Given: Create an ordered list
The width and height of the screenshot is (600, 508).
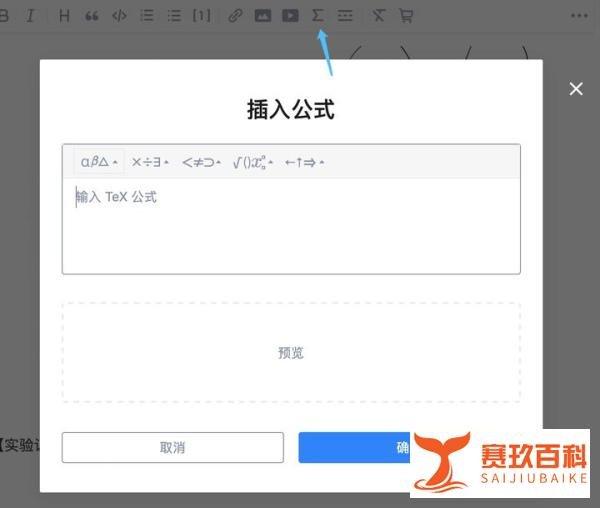Looking at the screenshot, I should [x=147, y=16].
